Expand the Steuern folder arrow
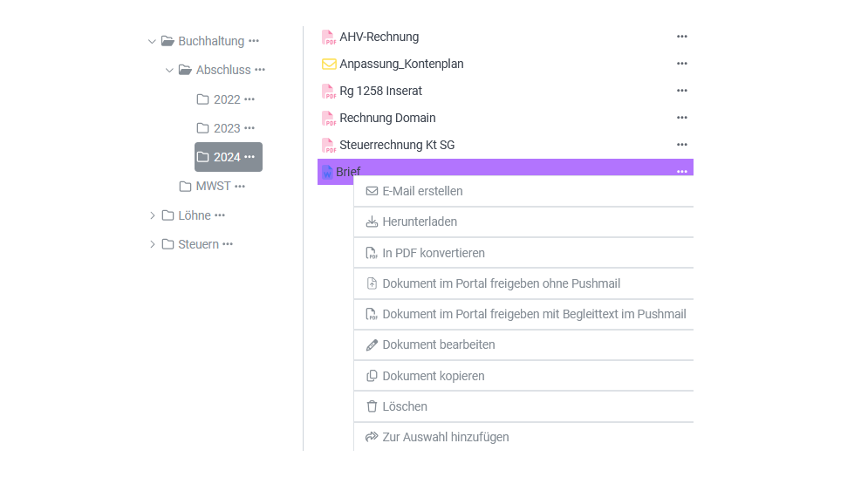Image resolution: width=868 pixels, height=491 pixels. coord(152,244)
